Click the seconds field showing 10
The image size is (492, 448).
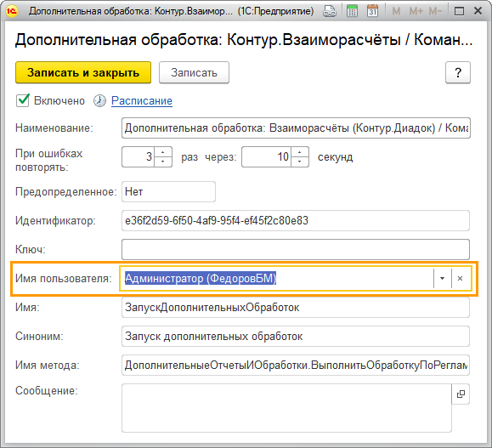point(267,156)
